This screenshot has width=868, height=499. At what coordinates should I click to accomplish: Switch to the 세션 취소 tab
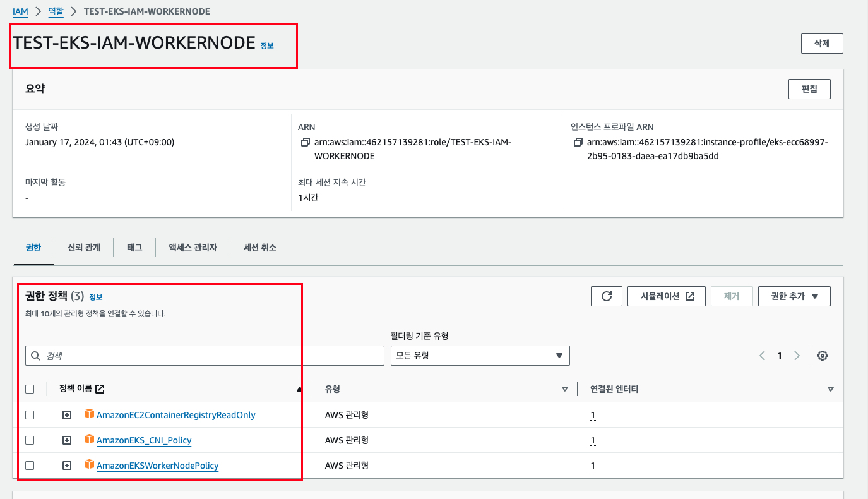[260, 248]
